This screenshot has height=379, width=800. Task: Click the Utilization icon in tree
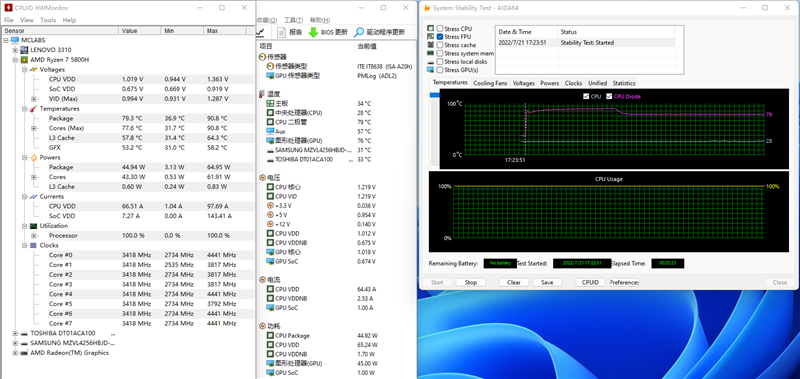[x=33, y=225]
